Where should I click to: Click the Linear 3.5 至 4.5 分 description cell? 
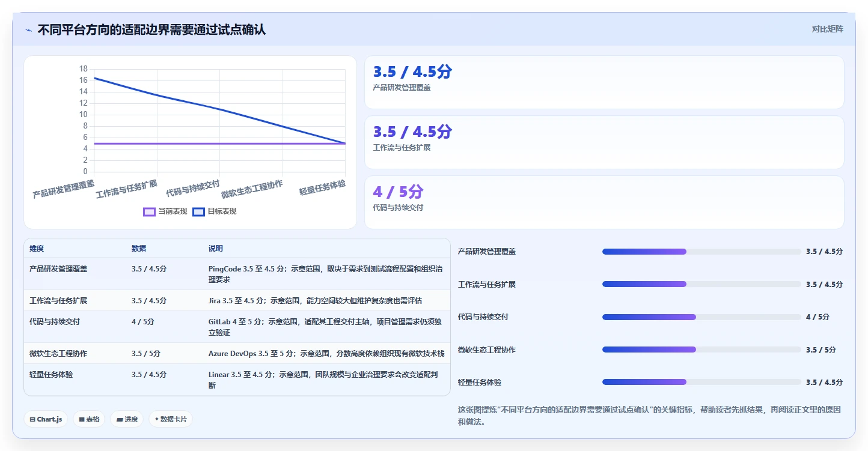[326, 380]
